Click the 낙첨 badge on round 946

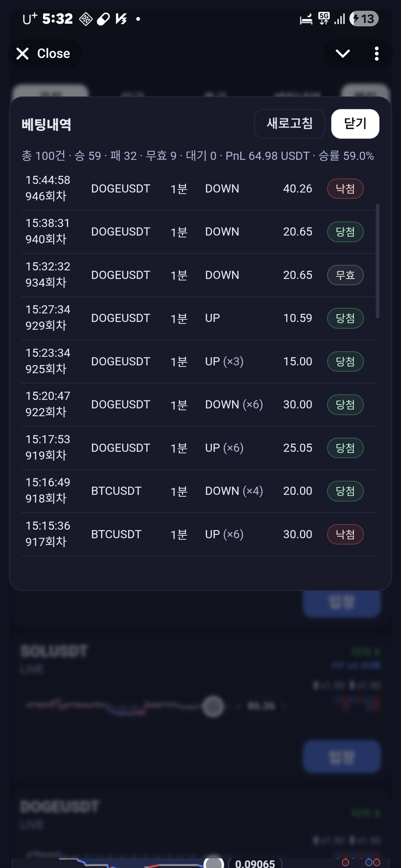[345, 189]
